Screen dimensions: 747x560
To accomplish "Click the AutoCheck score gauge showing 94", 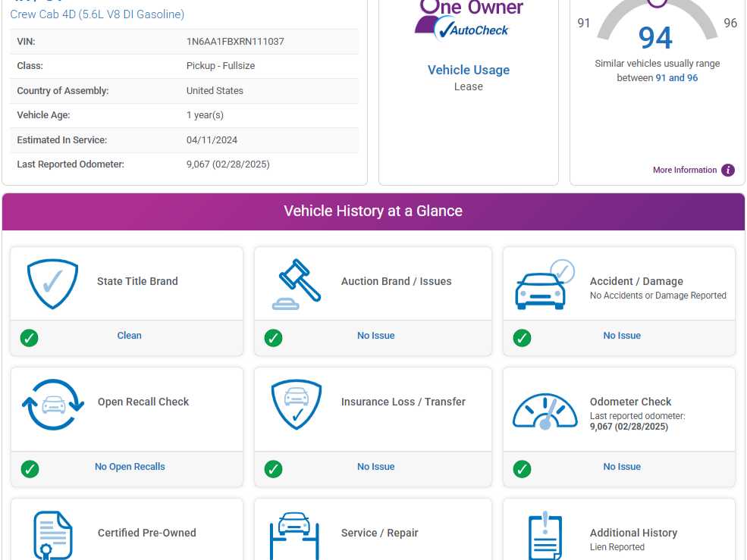I will [x=656, y=30].
